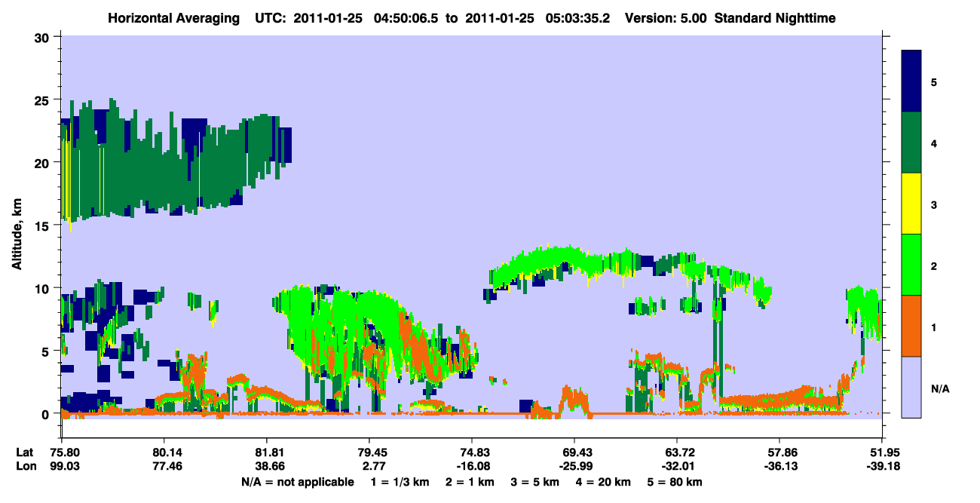
Task: Click the dark blue level 5 legend swatch
Action: pyautogui.click(x=911, y=81)
